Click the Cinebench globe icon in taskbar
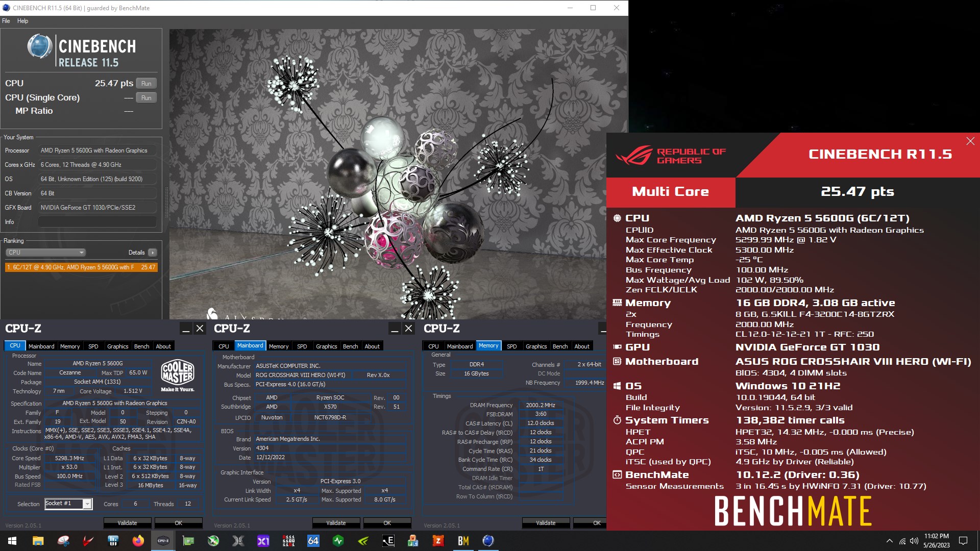 [x=488, y=541]
